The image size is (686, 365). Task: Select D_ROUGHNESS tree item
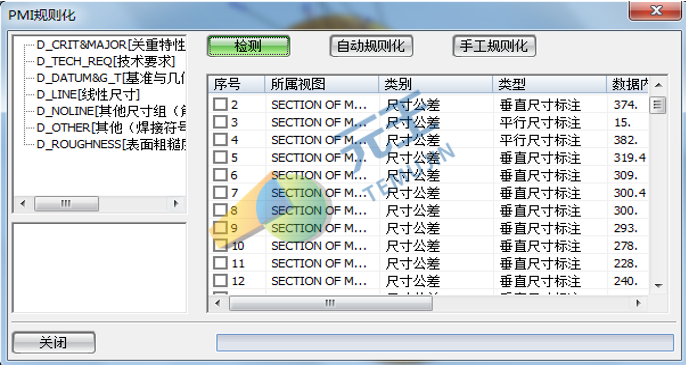[x=111, y=144]
